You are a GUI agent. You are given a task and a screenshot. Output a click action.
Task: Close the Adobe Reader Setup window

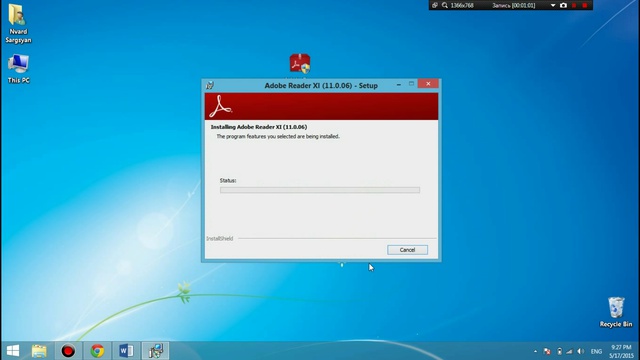point(428,84)
